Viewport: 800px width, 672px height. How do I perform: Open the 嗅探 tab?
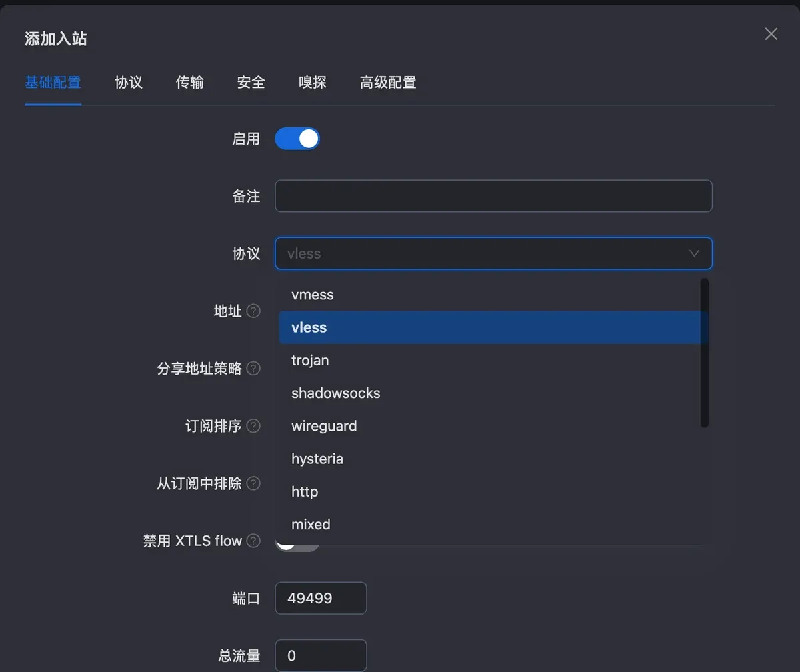(x=313, y=83)
